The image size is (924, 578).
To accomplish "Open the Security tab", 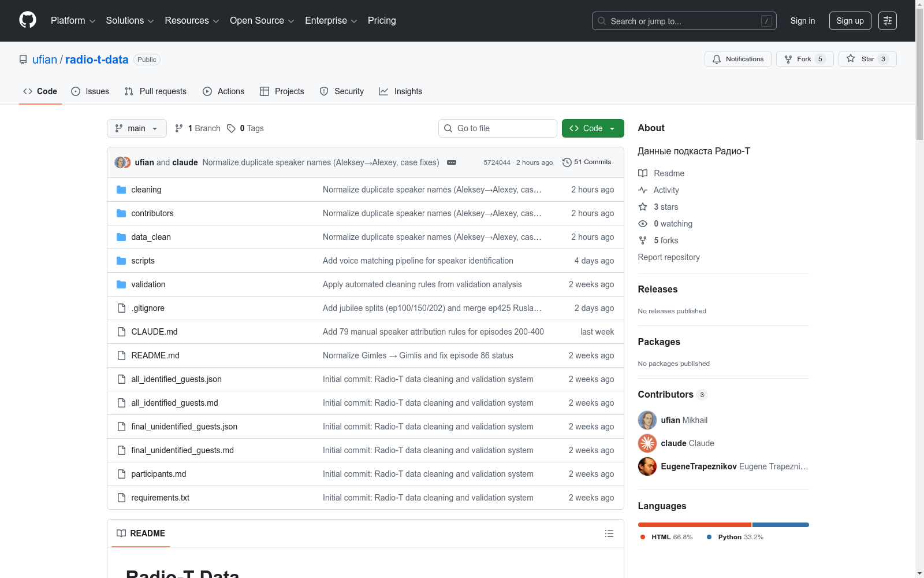I will (x=342, y=91).
